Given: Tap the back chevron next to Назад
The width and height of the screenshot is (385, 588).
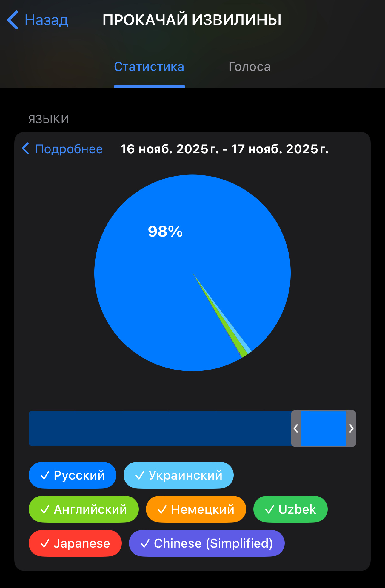Looking at the screenshot, I should [x=13, y=20].
